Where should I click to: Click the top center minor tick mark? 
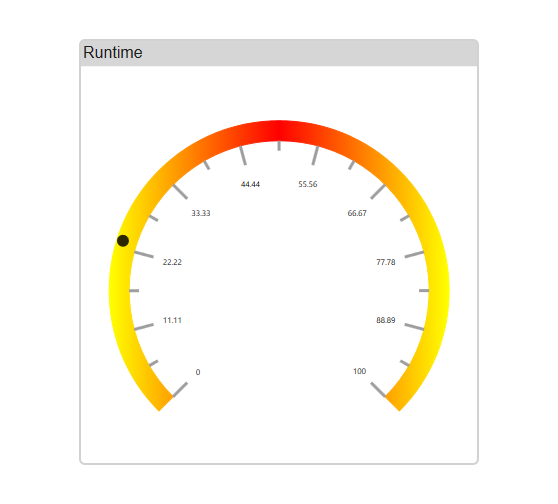point(279,146)
